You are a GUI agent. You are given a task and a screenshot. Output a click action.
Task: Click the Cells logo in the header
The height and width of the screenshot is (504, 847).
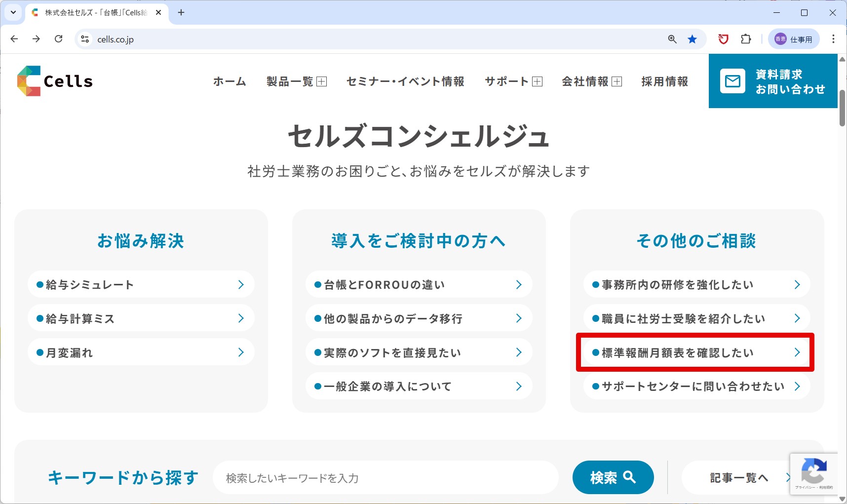coord(55,81)
